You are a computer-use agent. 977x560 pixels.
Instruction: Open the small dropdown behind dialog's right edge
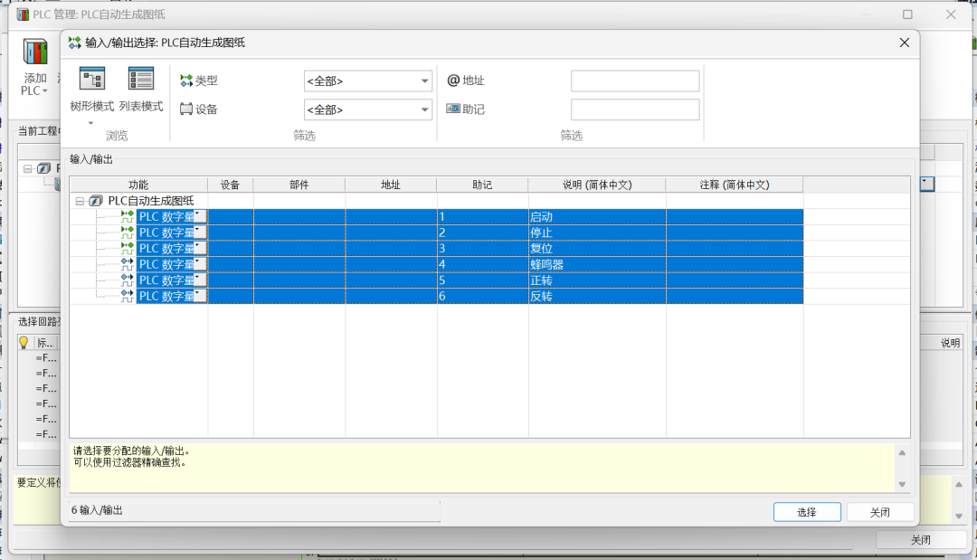[927, 184]
